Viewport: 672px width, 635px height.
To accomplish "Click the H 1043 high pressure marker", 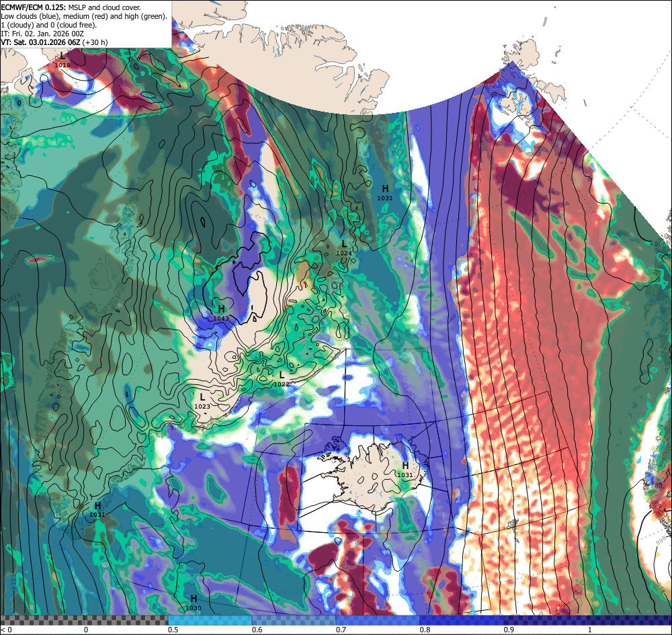I will (x=221, y=313).
